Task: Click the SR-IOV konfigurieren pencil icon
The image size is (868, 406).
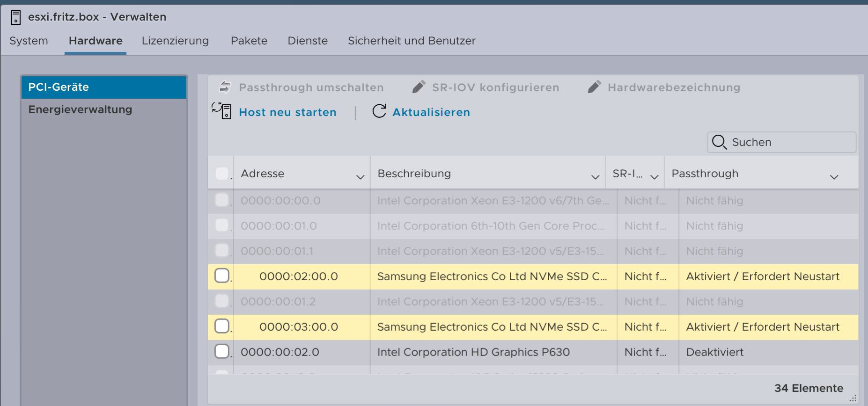Action: tap(419, 87)
